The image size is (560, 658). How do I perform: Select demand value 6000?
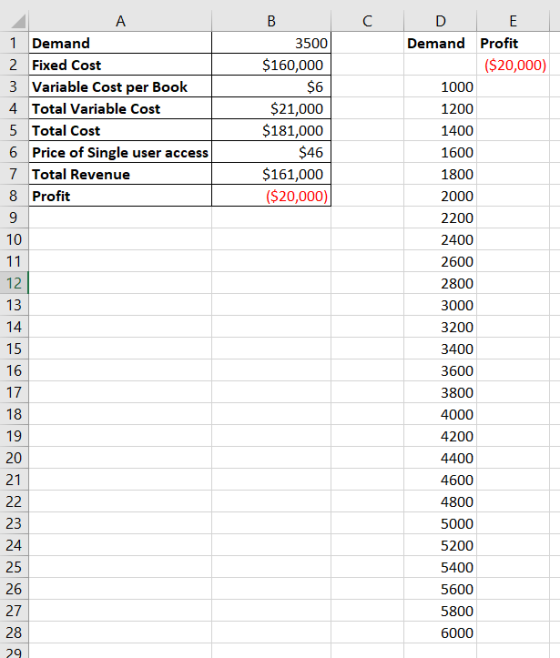pyautogui.click(x=440, y=632)
